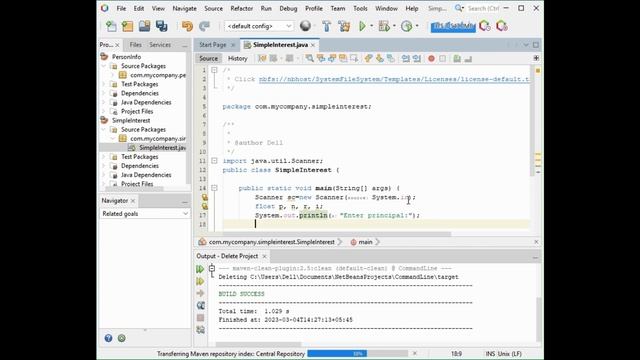Open the Tools menu
Image resolution: width=640 pixels, height=360 pixels.
360,8
